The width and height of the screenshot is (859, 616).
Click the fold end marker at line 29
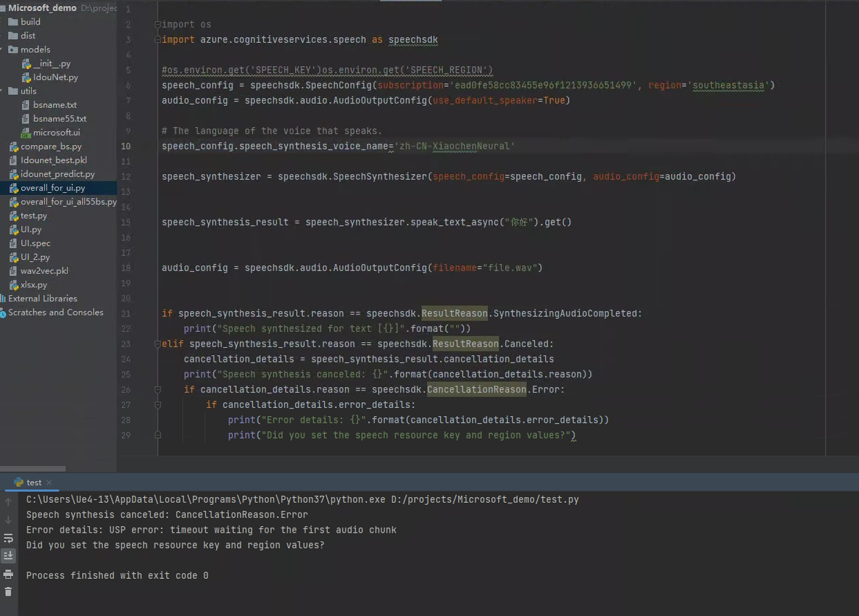tap(158, 435)
